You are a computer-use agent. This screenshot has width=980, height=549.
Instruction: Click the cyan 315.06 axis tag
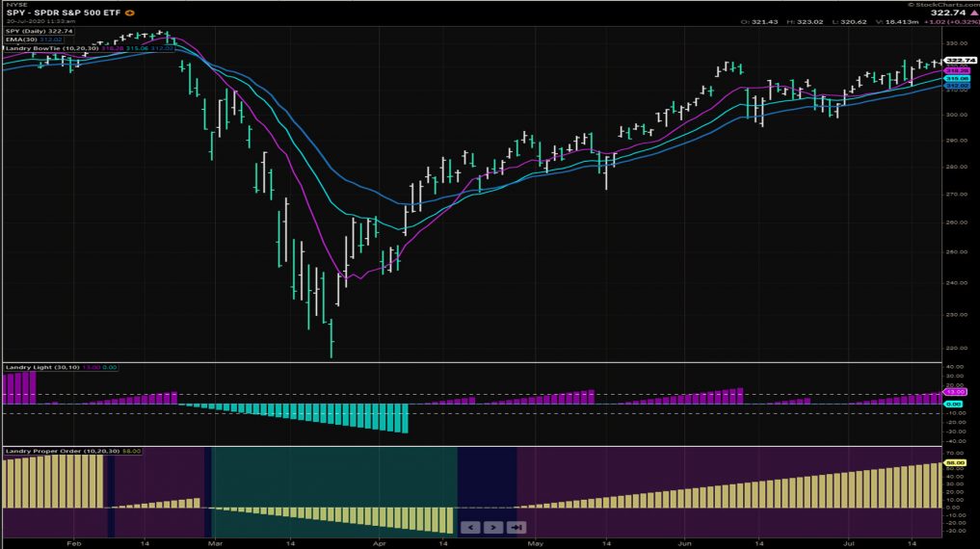[957, 79]
